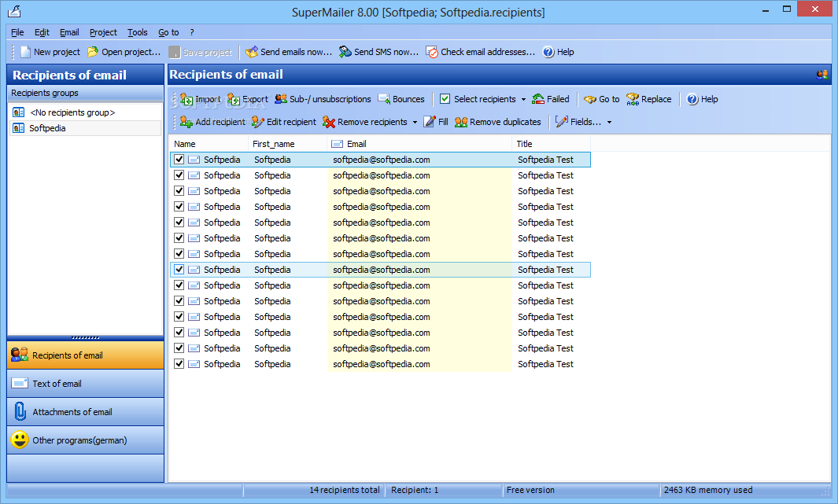Screen dimensions: 838x504
Task: Click "2463 KB memory used" status entry
Action: click(x=708, y=490)
